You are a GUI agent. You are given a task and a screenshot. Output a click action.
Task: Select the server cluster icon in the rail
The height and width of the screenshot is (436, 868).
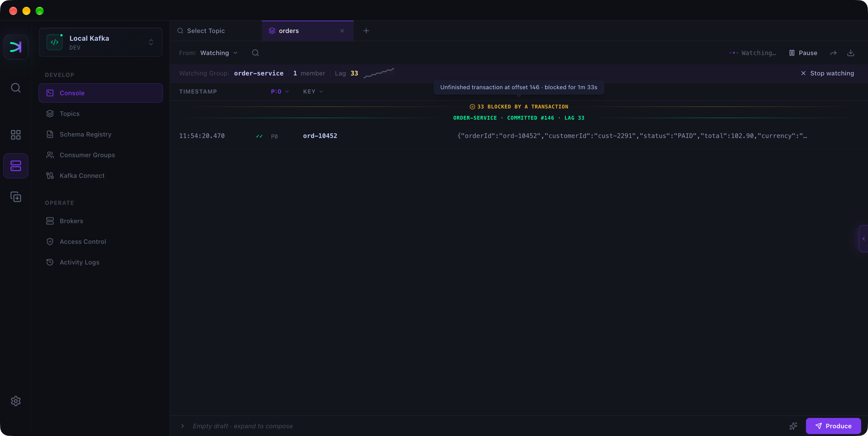pyautogui.click(x=15, y=166)
